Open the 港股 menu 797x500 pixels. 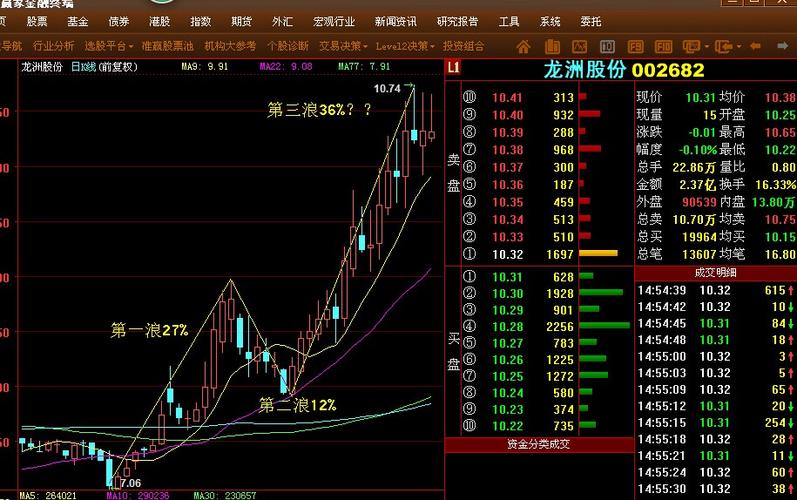coord(160,21)
